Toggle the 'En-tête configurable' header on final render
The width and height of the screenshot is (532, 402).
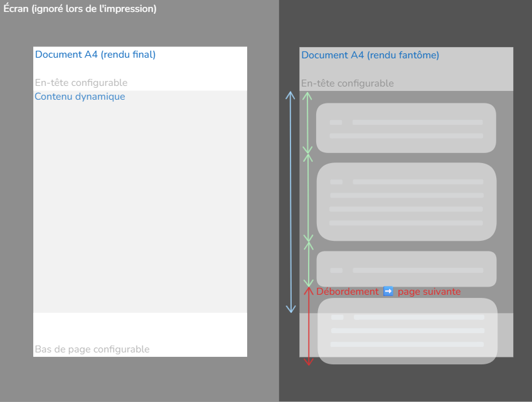82,82
